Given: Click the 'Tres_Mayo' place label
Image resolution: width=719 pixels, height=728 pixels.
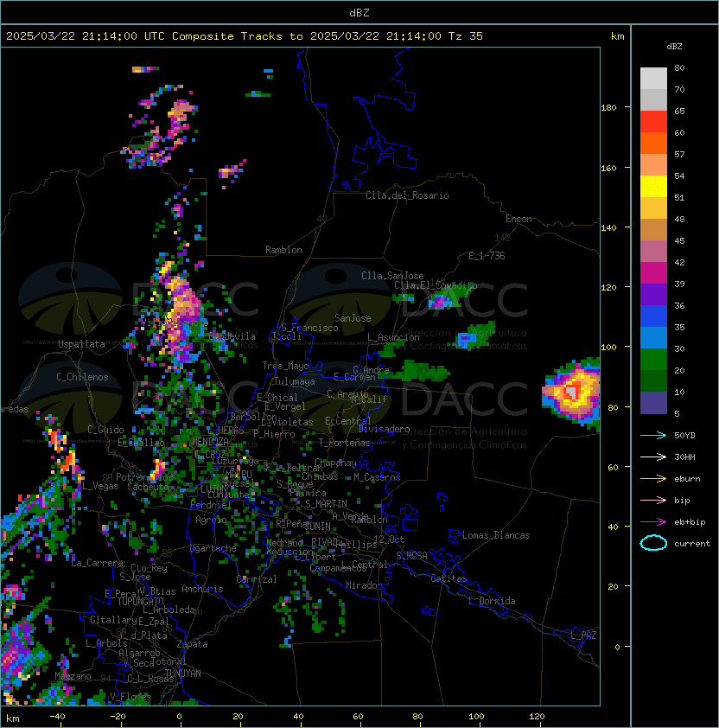Looking at the screenshot, I should [285, 366].
